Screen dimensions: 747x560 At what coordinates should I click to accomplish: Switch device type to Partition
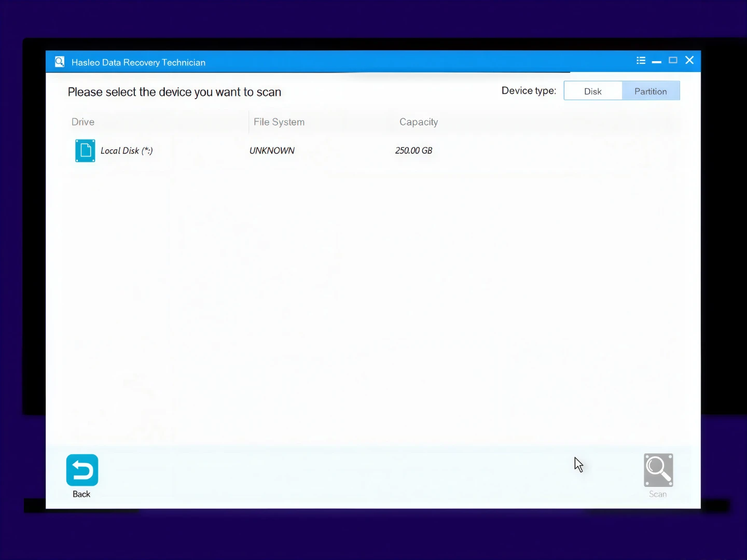651,91
